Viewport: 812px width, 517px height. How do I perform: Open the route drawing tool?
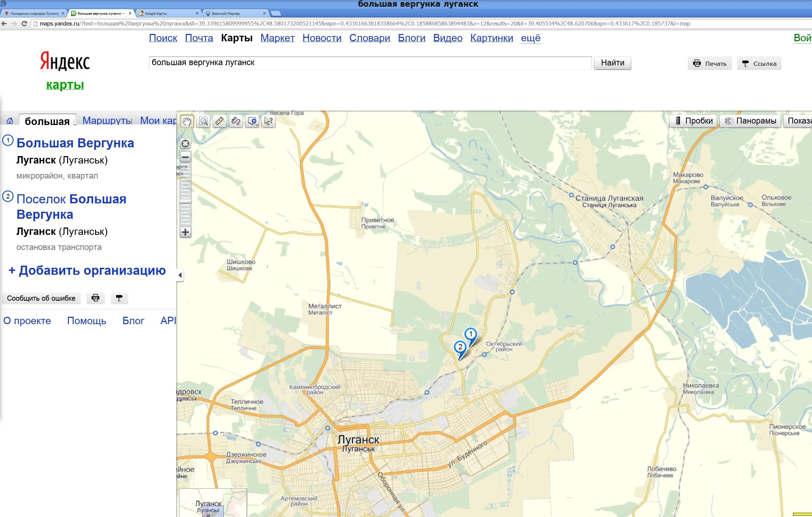click(236, 121)
